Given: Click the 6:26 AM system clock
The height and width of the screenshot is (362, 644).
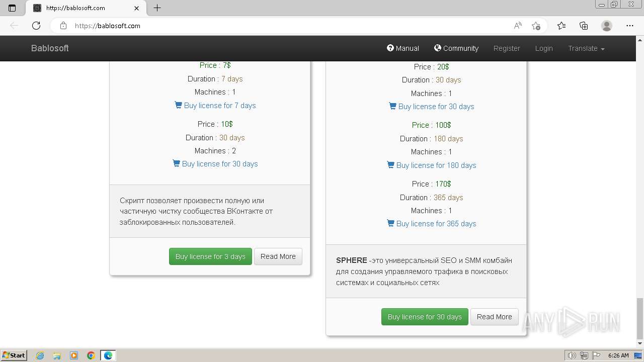Looking at the screenshot, I should pyautogui.click(x=618, y=355).
